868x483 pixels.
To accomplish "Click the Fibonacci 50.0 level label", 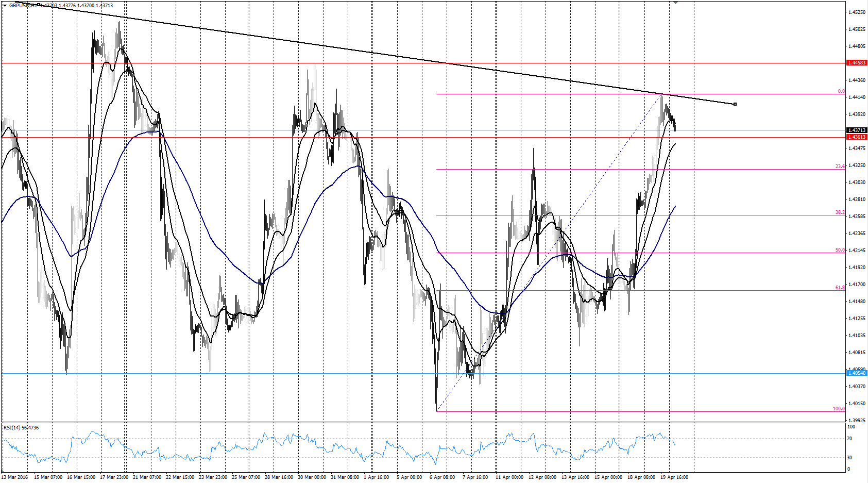I will click(x=840, y=250).
